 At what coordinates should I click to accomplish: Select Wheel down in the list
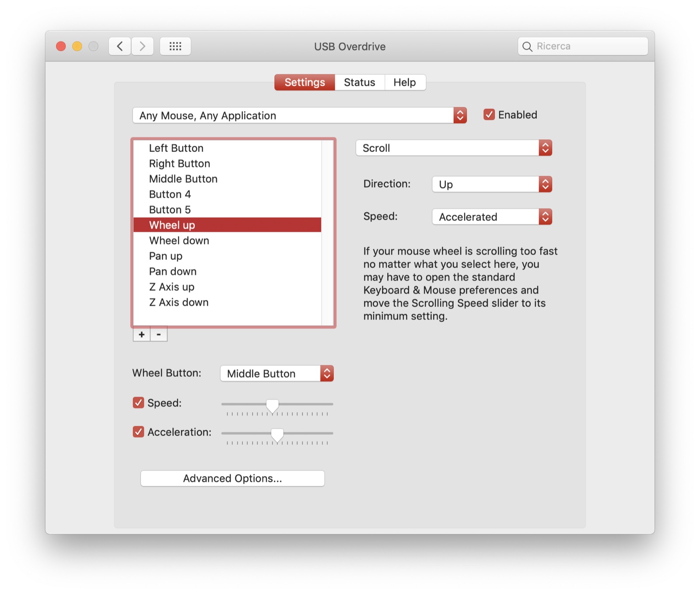pos(227,241)
